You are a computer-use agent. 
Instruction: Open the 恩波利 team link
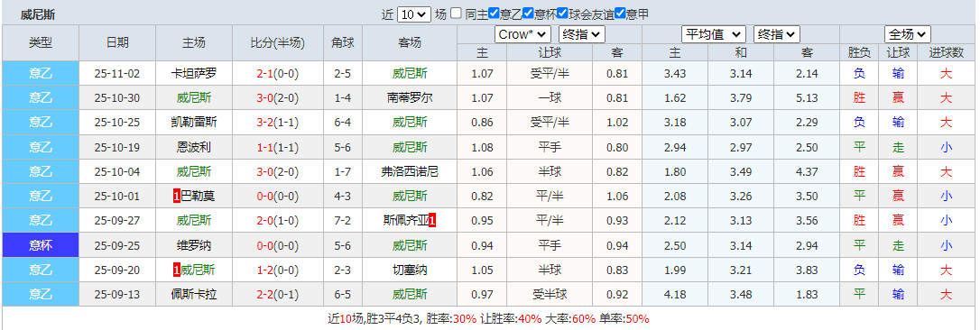click(x=194, y=148)
